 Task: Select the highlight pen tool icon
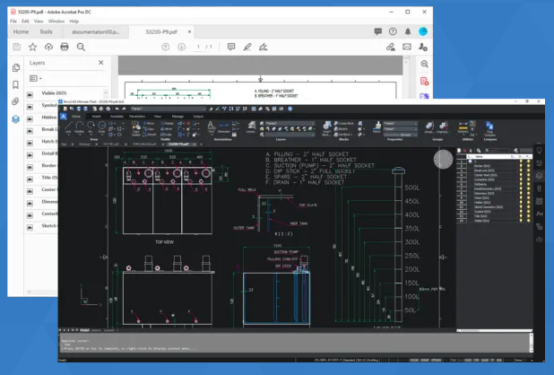click(x=247, y=47)
